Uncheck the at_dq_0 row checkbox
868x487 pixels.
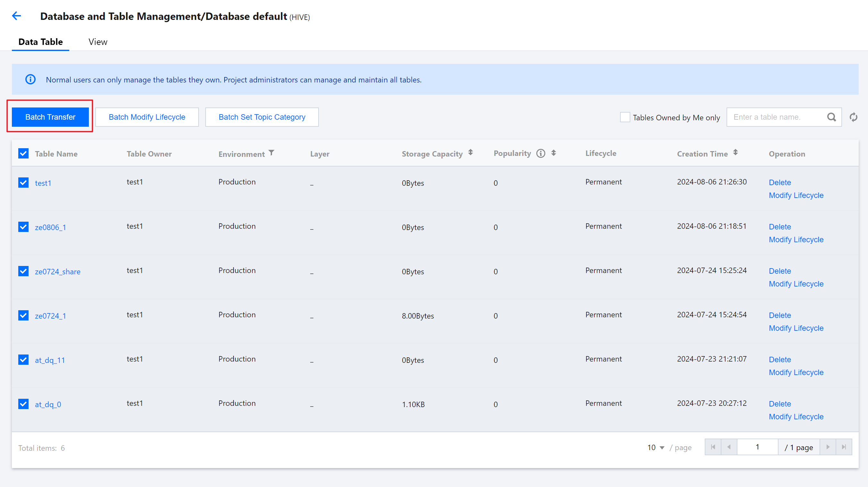point(23,404)
